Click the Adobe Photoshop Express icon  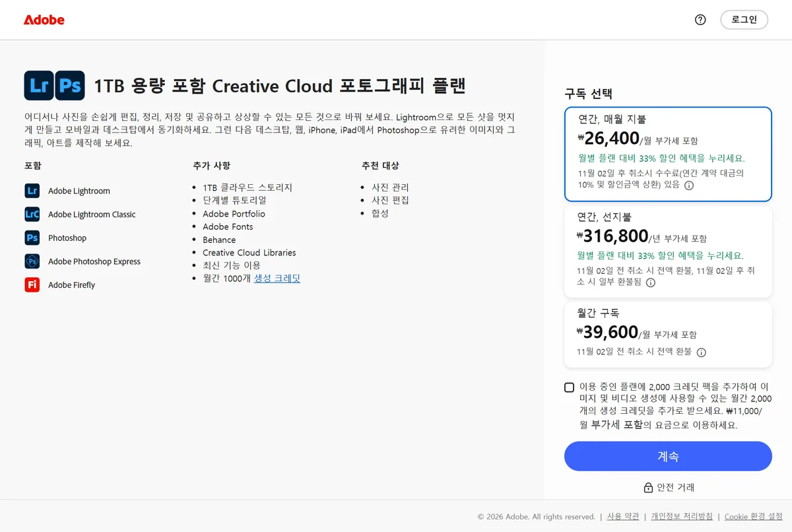(32, 261)
